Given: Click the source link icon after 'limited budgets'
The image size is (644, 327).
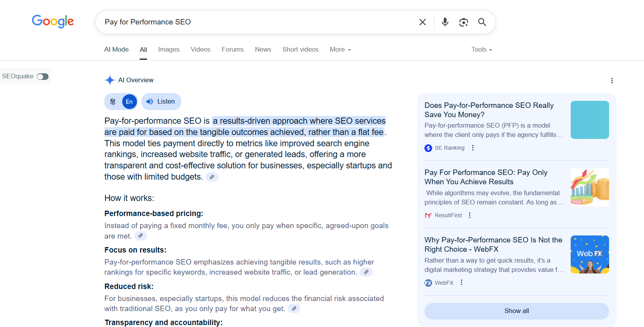Looking at the screenshot, I should [x=212, y=177].
